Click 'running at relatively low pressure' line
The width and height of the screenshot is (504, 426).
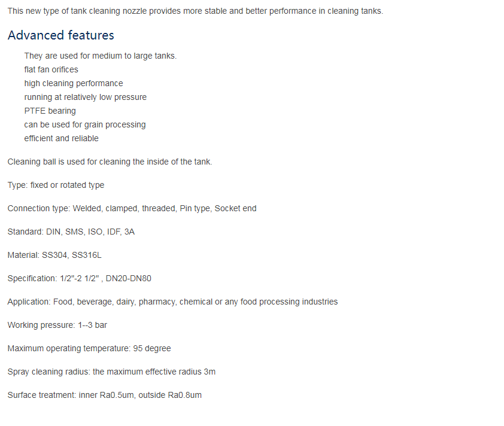click(x=85, y=97)
